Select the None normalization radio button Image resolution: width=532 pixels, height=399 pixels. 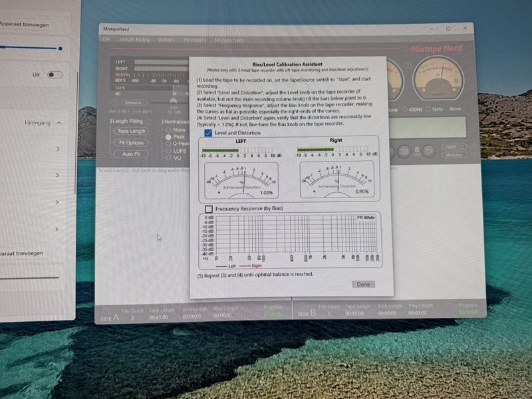coord(168,130)
